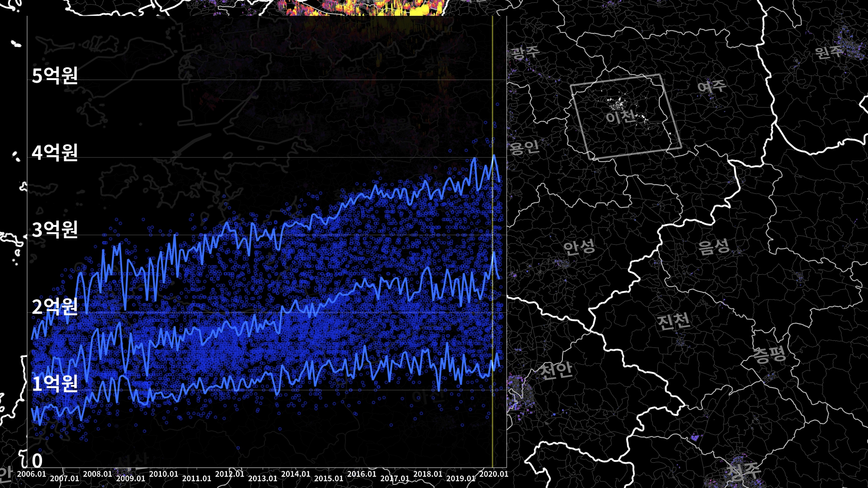This screenshot has width=868, height=488.
Task: Select the 음성 map label
Action: point(713,247)
